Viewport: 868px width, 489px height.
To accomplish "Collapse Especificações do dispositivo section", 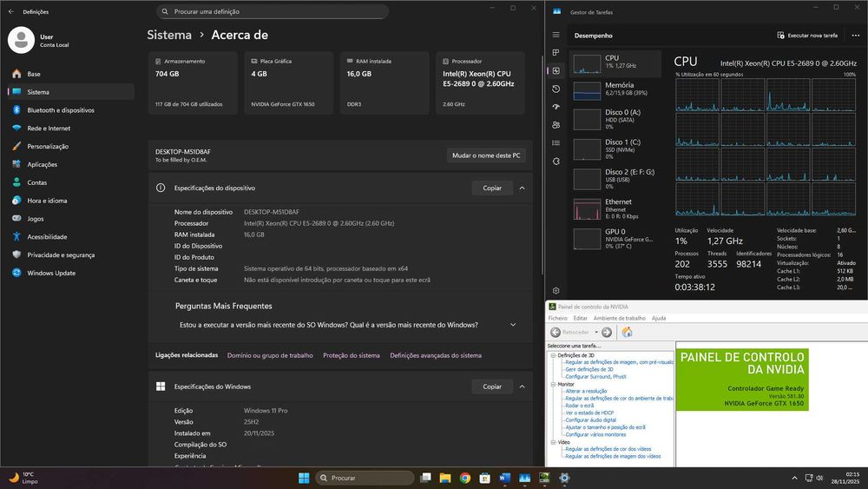I will [x=522, y=188].
